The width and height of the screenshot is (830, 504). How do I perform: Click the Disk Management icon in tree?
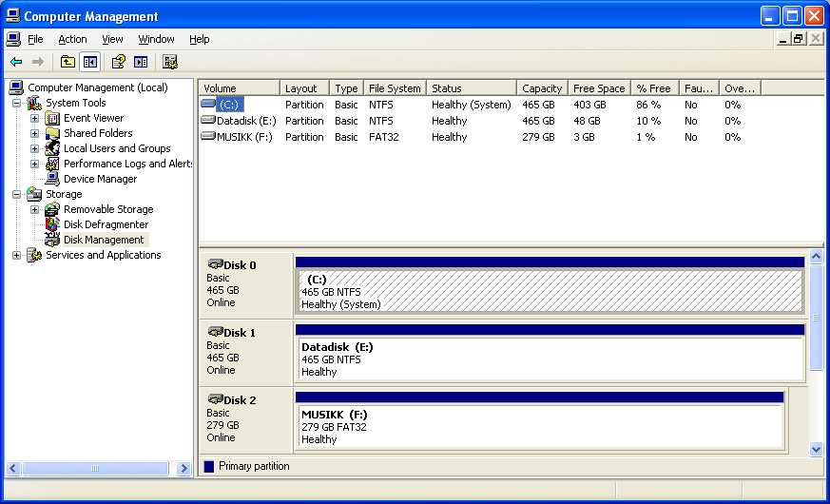pyautogui.click(x=52, y=240)
